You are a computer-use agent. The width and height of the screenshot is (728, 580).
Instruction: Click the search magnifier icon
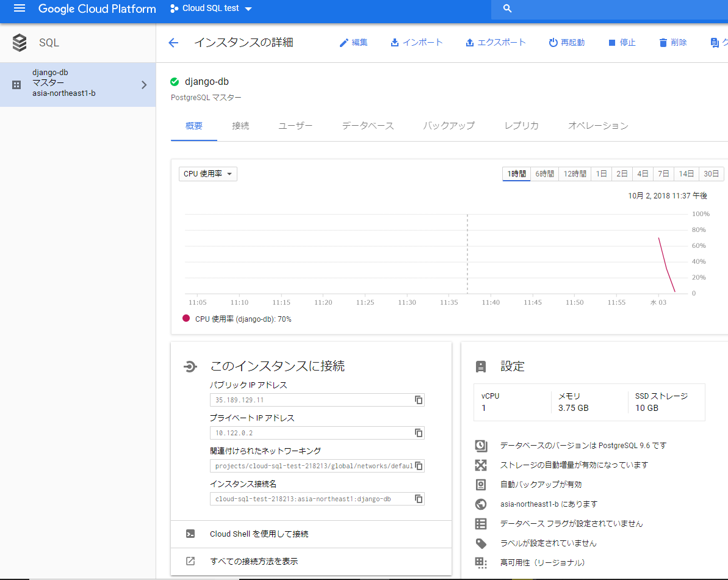pos(507,9)
